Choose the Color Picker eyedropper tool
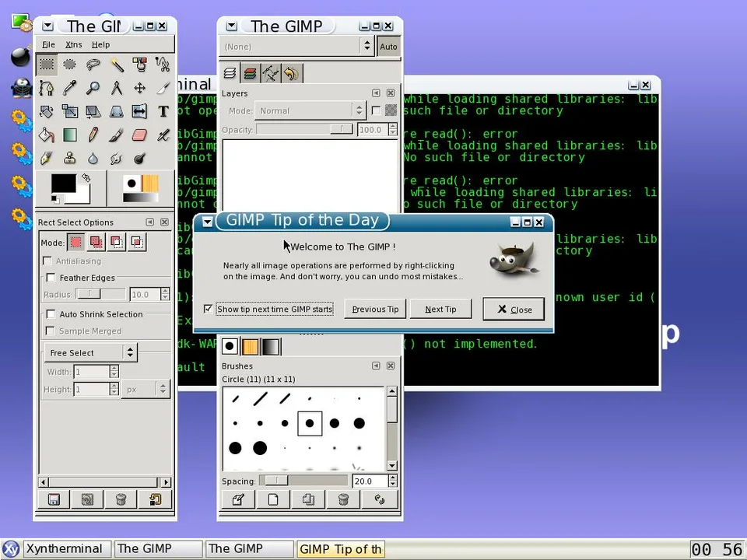Screen dimensions: 747x560 click(x=69, y=88)
